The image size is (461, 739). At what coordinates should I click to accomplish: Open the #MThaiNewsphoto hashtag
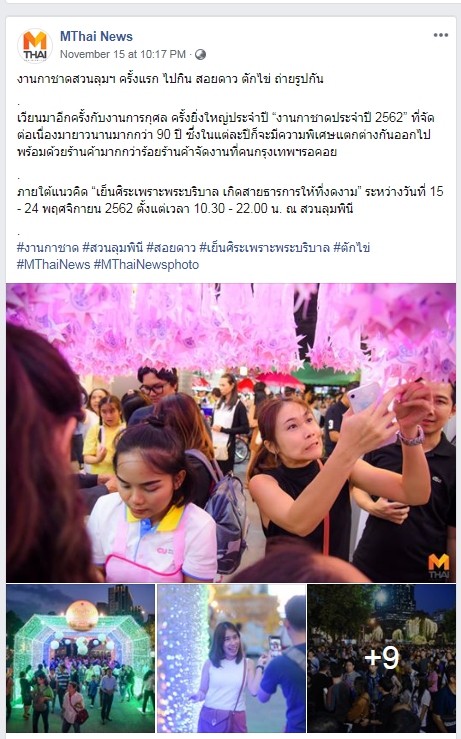pyautogui.click(x=146, y=264)
